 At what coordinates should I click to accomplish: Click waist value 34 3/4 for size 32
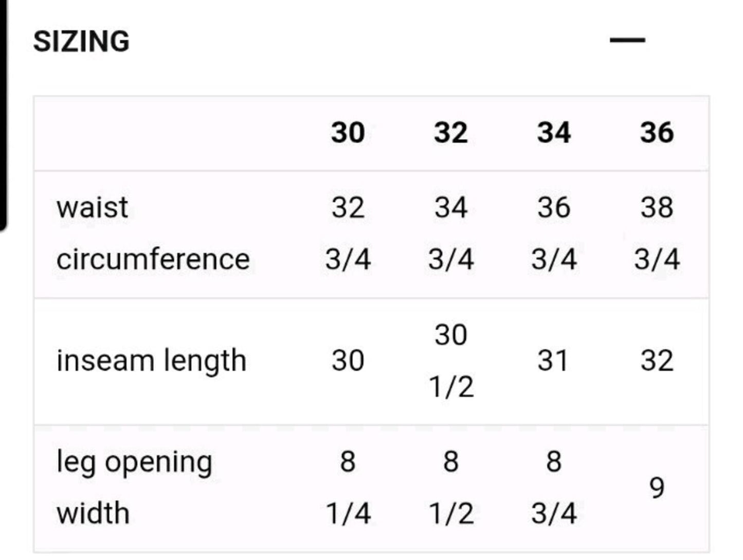[x=451, y=233]
